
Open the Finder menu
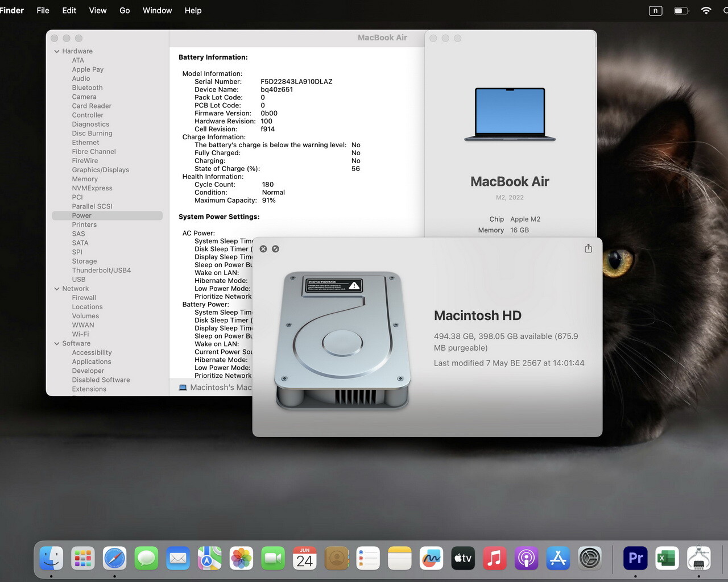pyautogui.click(x=12, y=10)
